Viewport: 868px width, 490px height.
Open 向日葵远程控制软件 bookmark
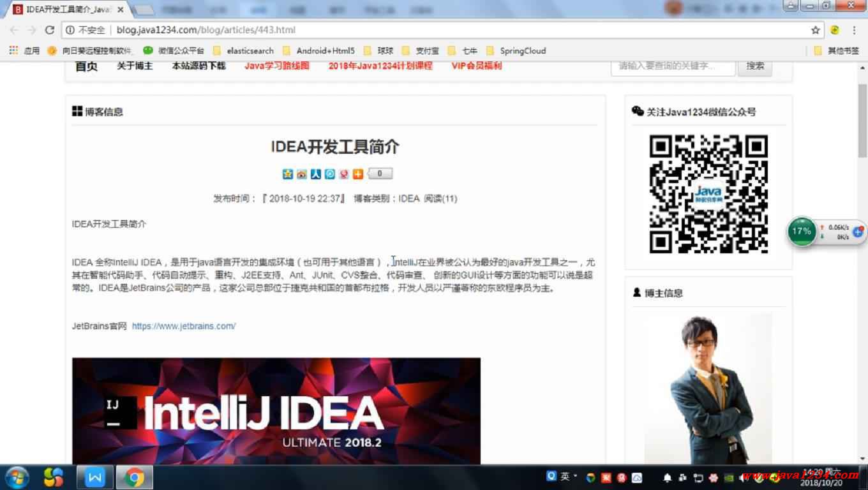(x=89, y=50)
